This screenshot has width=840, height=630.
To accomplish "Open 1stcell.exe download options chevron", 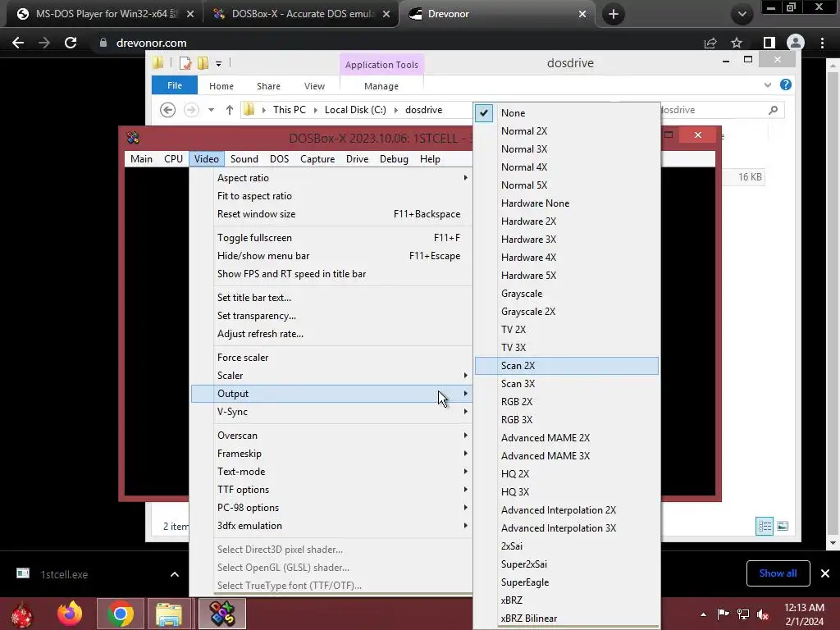I will [175, 574].
